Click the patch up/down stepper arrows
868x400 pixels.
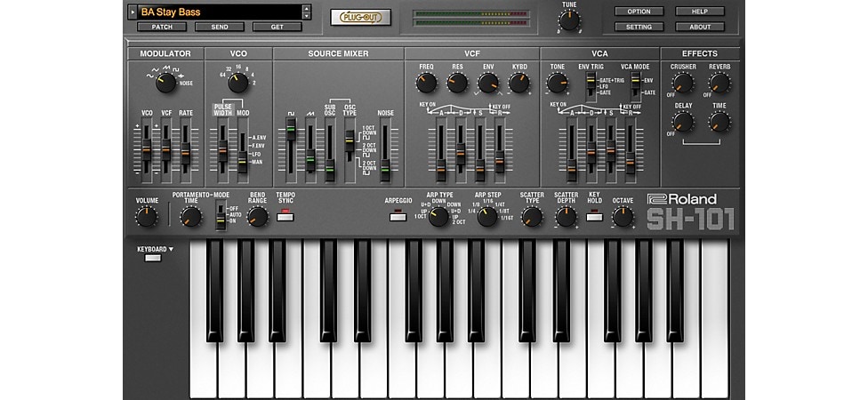coord(307,12)
